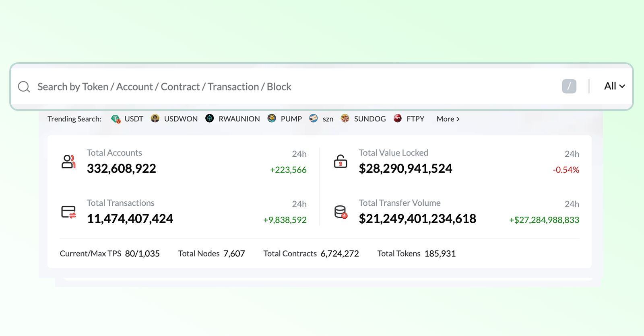Image resolution: width=644 pixels, height=336 pixels.
Task: Click the Total Transactions card icon
Action: tap(68, 212)
